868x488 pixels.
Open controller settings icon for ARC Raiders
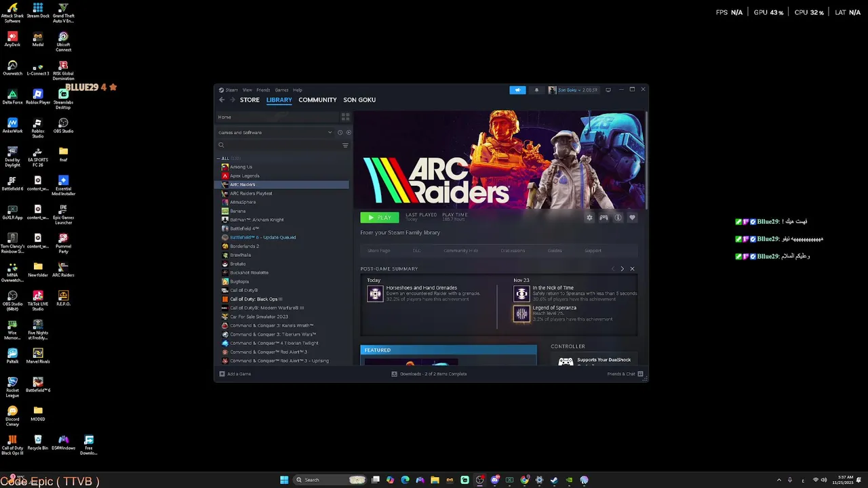(604, 218)
